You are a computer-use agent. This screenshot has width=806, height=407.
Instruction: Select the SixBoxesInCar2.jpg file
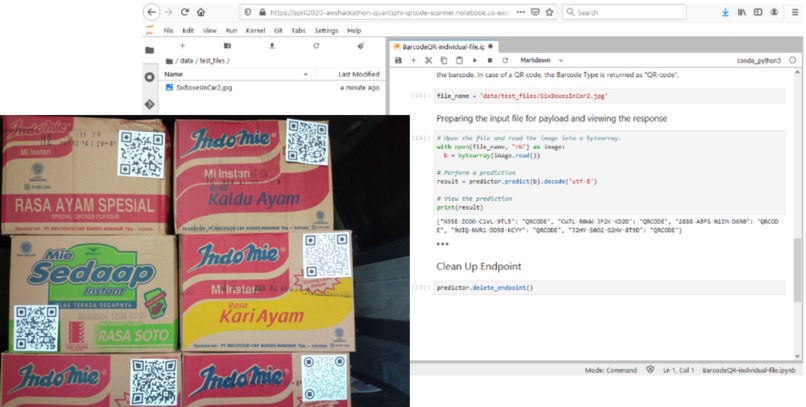(x=273, y=88)
